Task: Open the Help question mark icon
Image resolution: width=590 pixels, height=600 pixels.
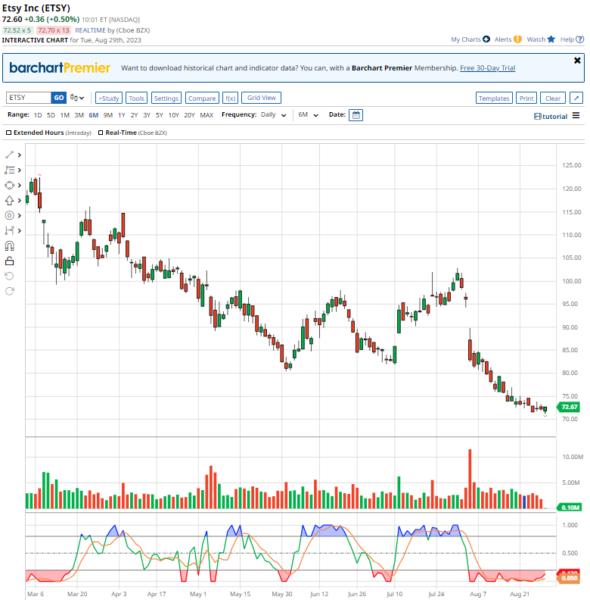Action: coord(580,39)
